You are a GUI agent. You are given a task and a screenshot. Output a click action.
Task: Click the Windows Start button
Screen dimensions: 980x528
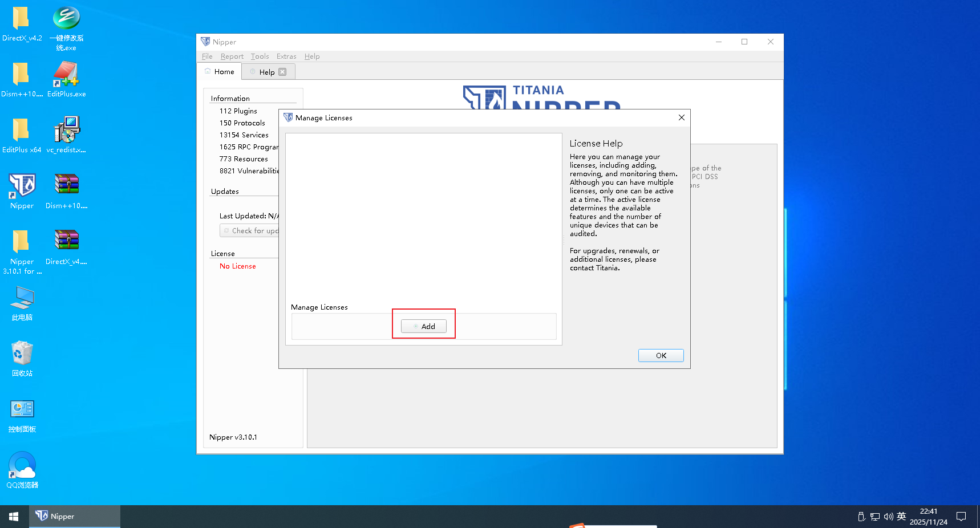click(x=14, y=517)
